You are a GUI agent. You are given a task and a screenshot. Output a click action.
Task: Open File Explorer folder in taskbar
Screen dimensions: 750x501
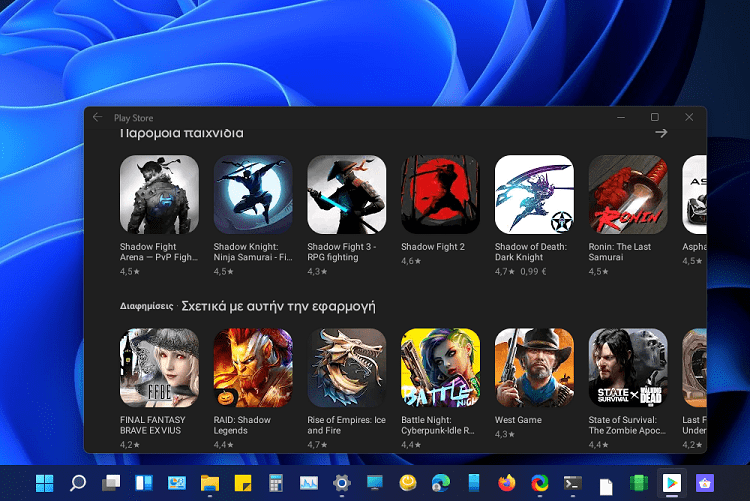click(210, 483)
